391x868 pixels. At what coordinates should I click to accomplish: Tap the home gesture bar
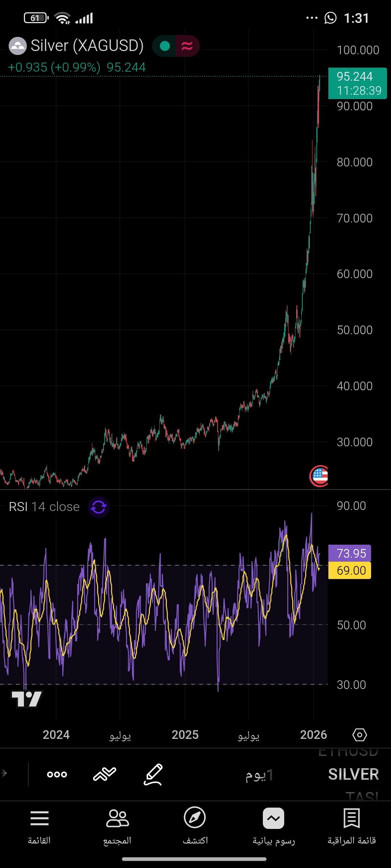(194, 859)
